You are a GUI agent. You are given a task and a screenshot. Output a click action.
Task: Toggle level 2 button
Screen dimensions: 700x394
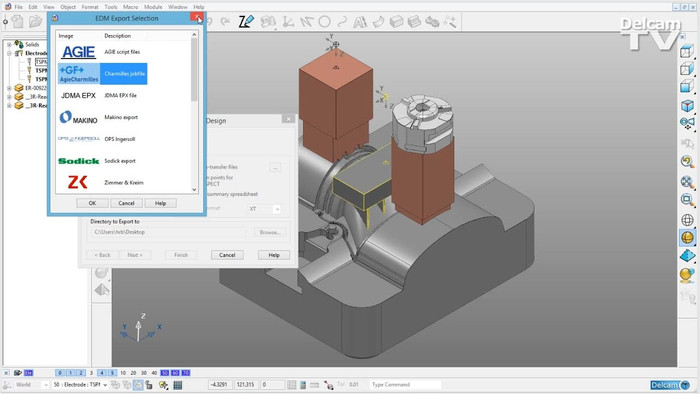point(81,373)
